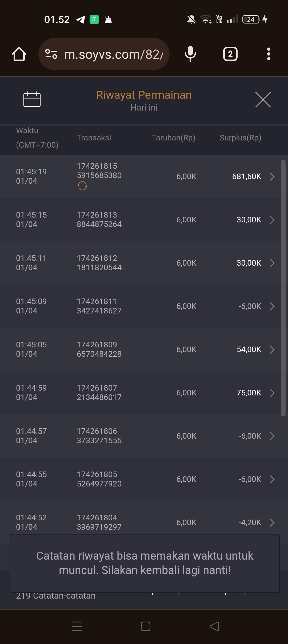Tap the "Catatan riwayat" notice message
The height and width of the screenshot is (644, 288).
pyautogui.click(x=145, y=563)
